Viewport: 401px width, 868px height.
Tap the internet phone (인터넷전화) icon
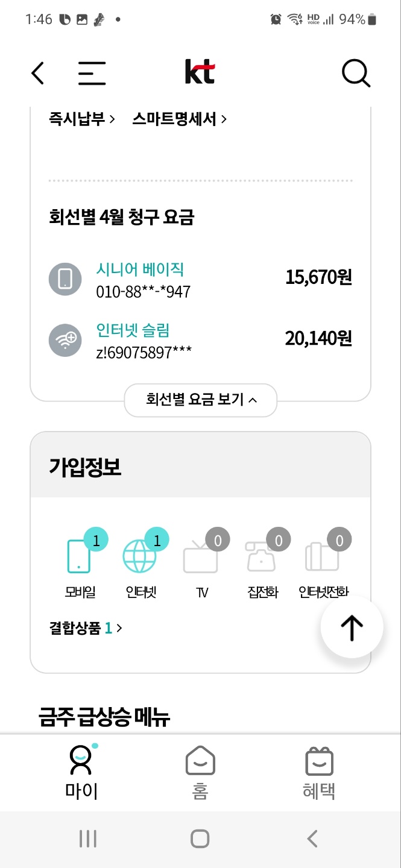pyautogui.click(x=323, y=556)
